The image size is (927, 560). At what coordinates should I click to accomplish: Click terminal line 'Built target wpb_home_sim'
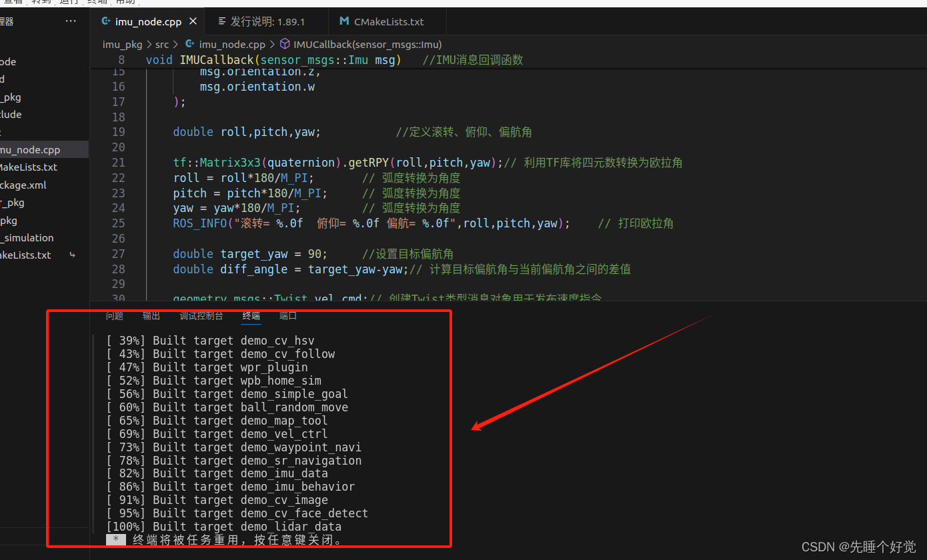[x=237, y=381]
